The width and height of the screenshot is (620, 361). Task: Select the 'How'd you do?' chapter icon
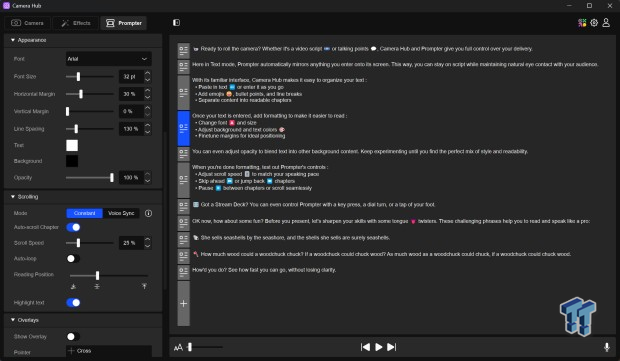click(x=183, y=272)
